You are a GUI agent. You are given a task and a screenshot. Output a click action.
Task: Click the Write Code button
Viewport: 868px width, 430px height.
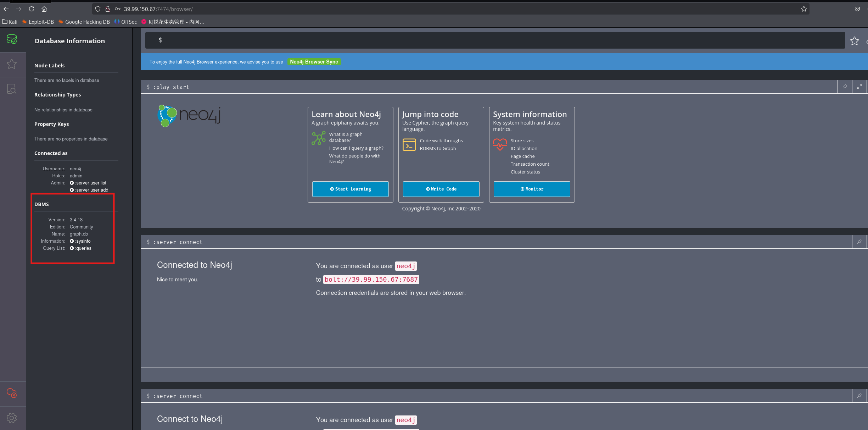441,189
